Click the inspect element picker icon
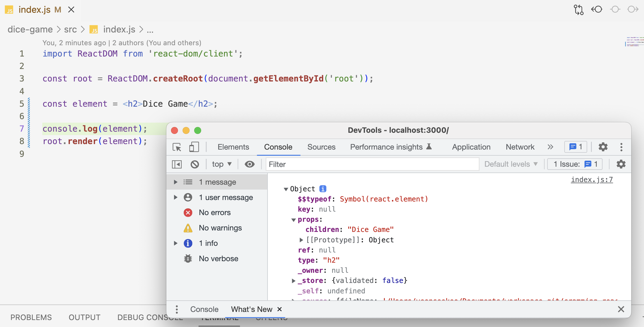Screen dimensions: 644x327 click(177, 147)
